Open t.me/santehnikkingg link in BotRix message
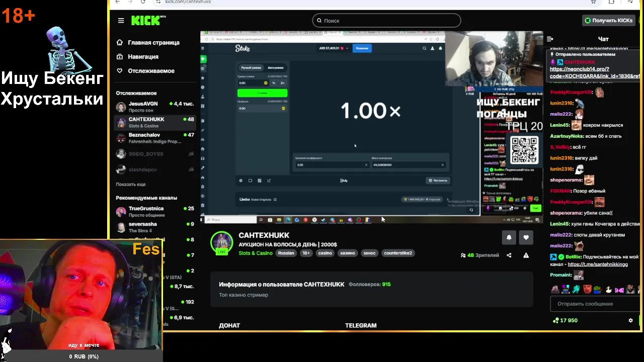 (x=598, y=264)
